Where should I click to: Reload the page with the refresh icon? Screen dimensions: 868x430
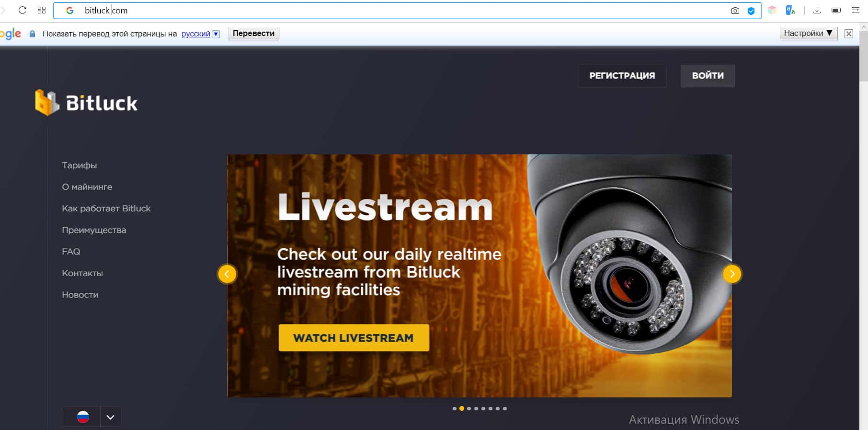pyautogui.click(x=23, y=10)
